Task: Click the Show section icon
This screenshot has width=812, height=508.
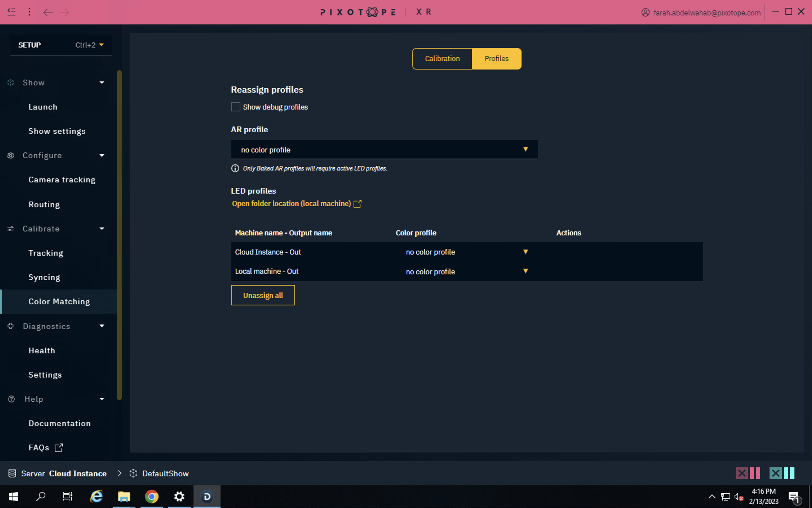Action: pos(11,82)
